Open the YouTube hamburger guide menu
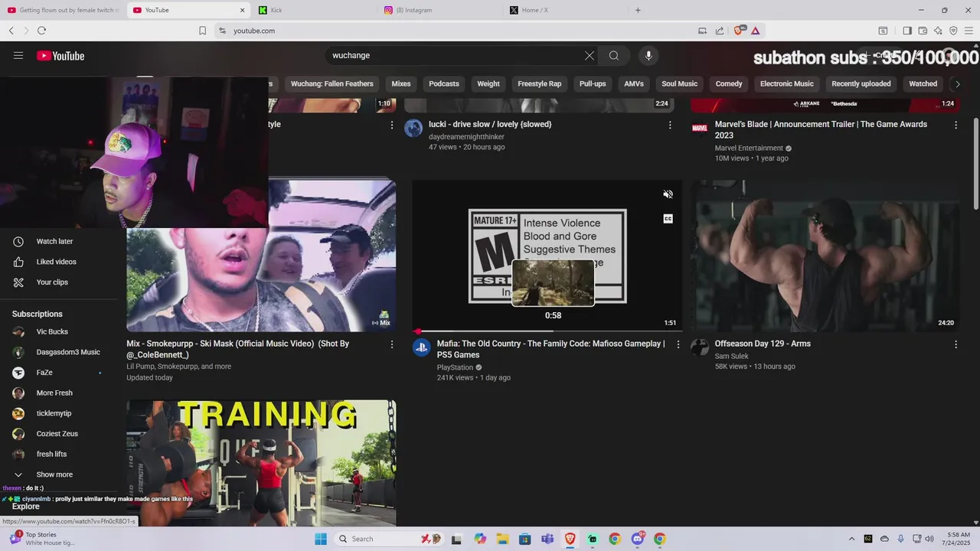The width and height of the screenshot is (980, 551). point(18,56)
